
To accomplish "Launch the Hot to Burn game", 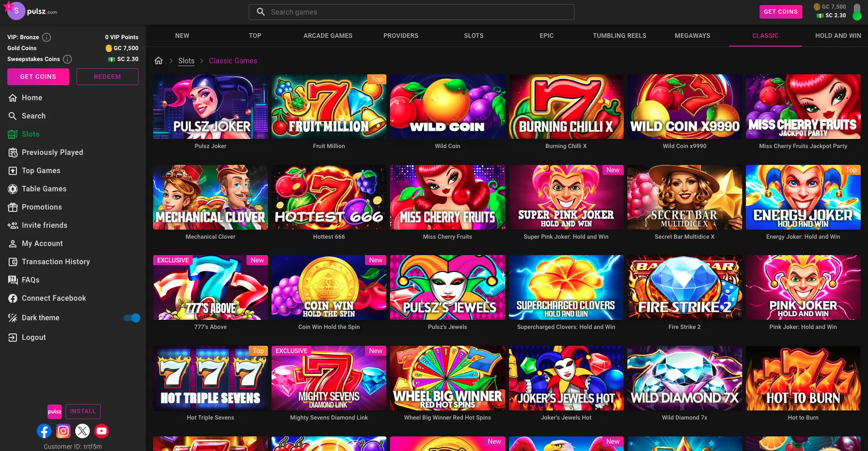I will click(x=803, y=378).
